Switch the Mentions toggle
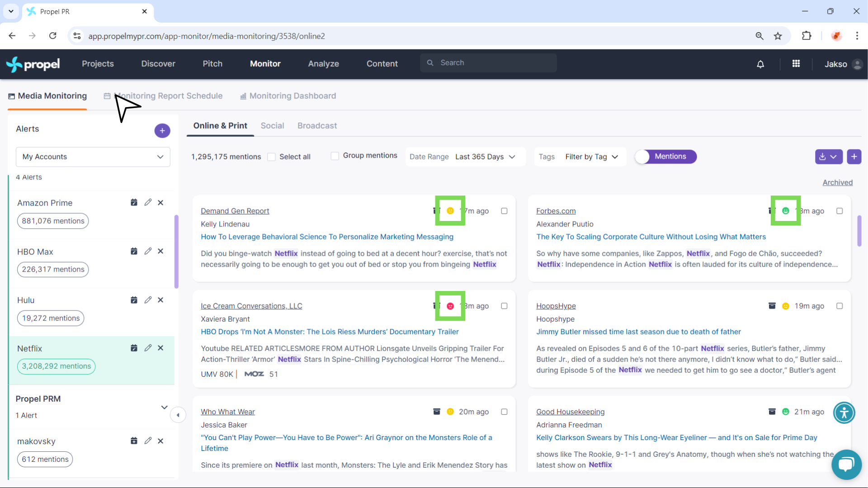Viewport: 868px width, 488px height. pos(665,157)
